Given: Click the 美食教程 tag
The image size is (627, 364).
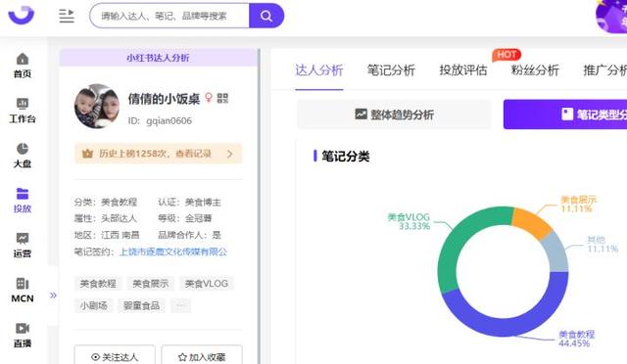Looking at the screenshot, I should coord(98,284).
